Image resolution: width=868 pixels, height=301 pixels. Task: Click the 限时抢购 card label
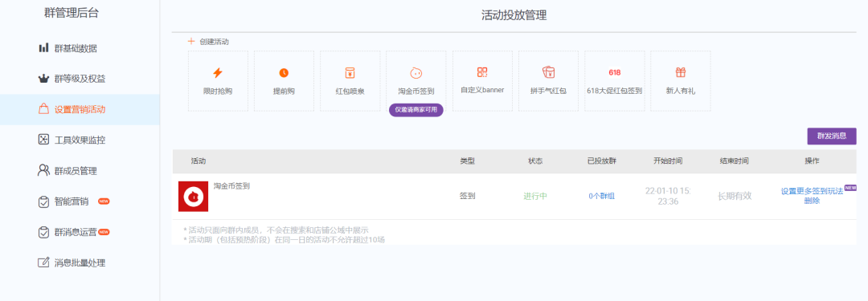coord(218,91)
